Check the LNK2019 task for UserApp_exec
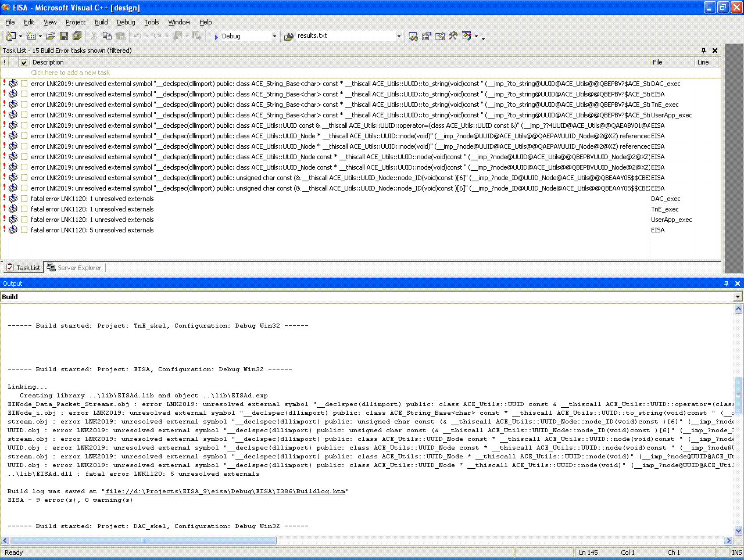 coord(24,115)
